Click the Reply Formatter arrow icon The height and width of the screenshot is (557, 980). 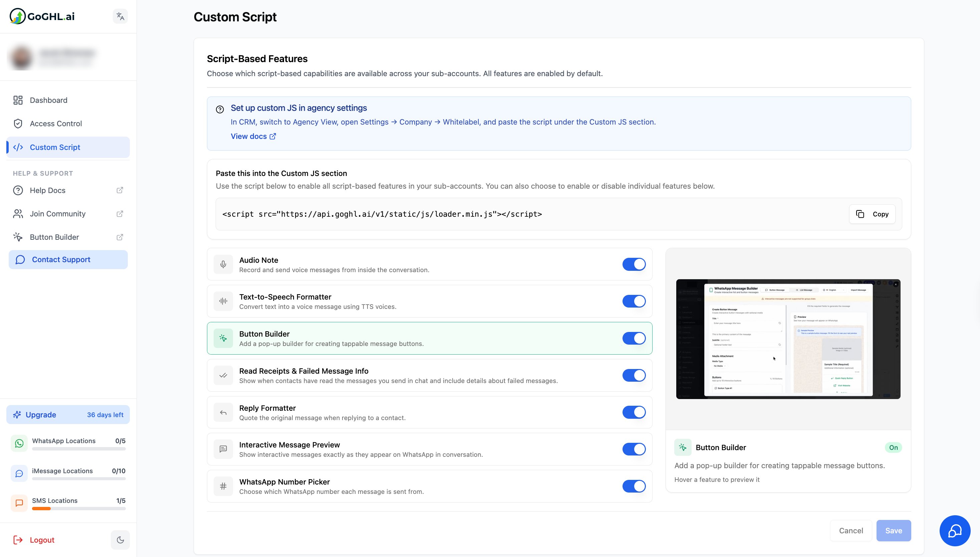(223, 412)
